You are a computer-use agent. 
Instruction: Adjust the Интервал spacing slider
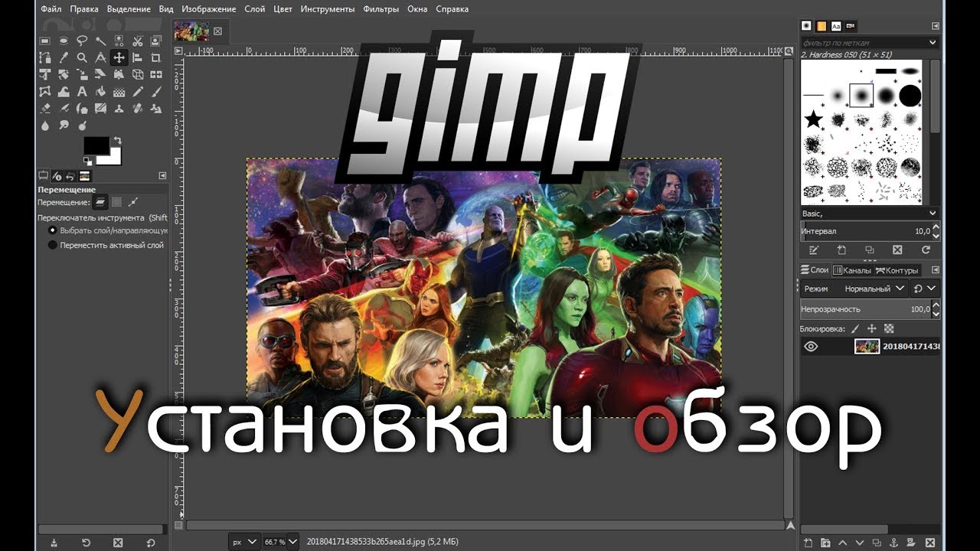click(870, 231)
